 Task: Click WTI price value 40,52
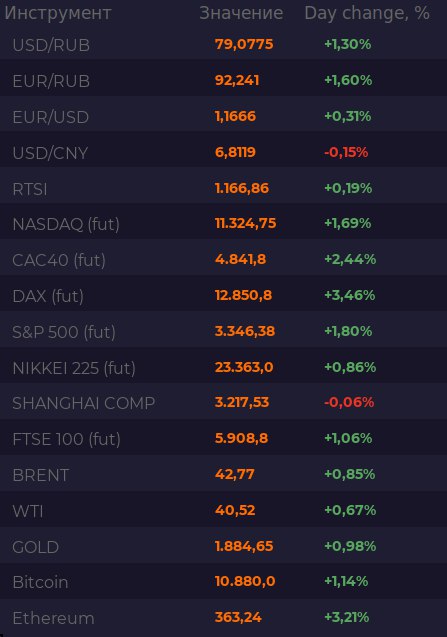pyautogui.click(x=235, y=510)
